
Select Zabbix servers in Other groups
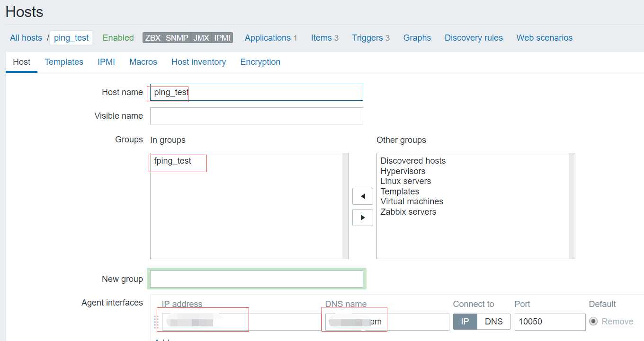click(x=408, y=212)
